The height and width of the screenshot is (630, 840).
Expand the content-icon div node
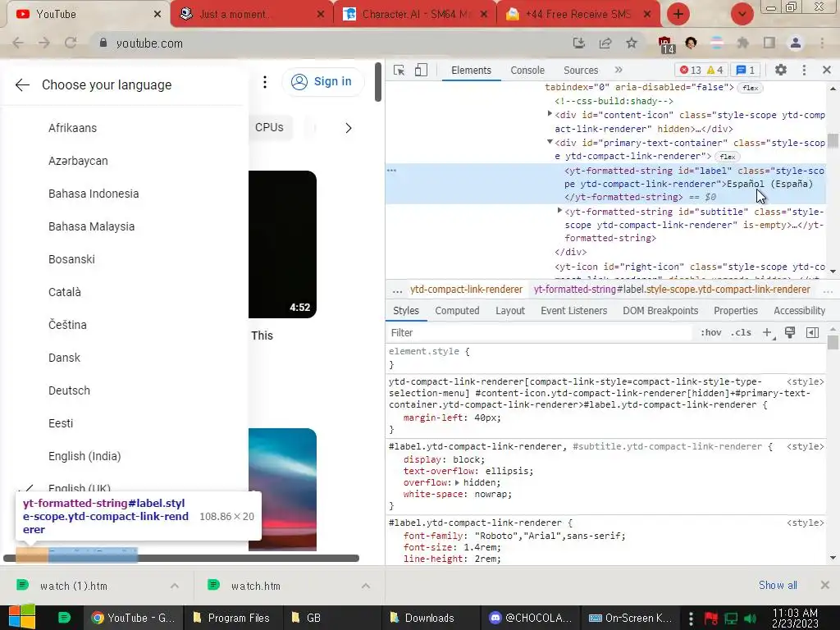(x=550, y=113)
